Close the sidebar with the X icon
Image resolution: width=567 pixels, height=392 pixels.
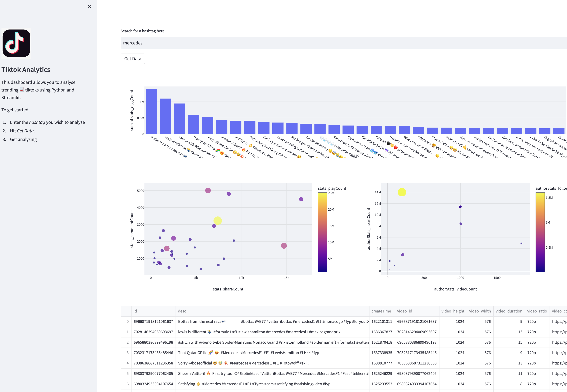click(x=90, y=7)
